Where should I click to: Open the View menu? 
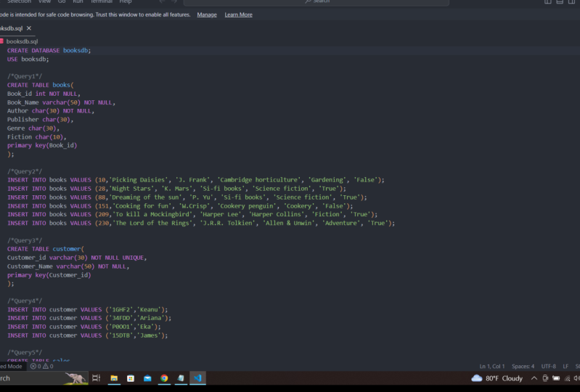point(44,2)
